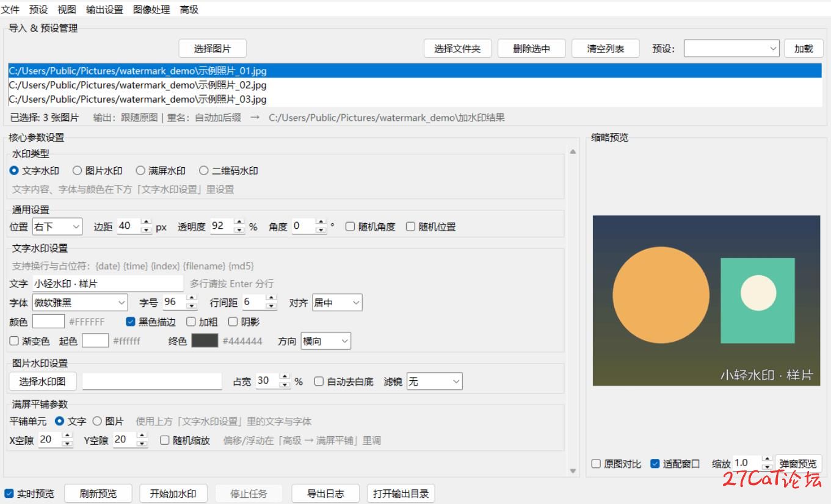Viewport: 831px width, 504px height.
Task: Open the 图像处理 menu
Action: tap(151, 10)
